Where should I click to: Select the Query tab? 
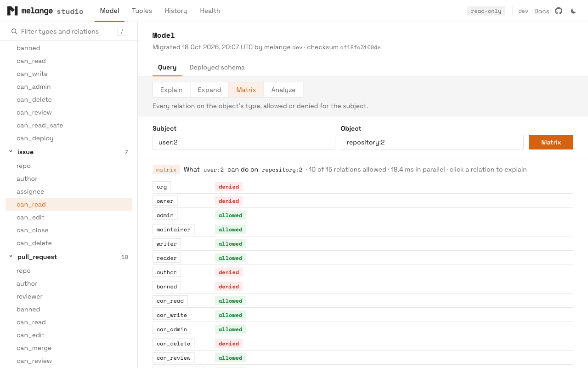coord(167,68)
